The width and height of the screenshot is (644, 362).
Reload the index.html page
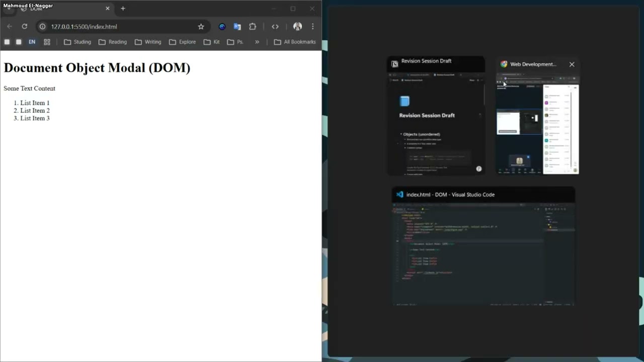point(24,27)
